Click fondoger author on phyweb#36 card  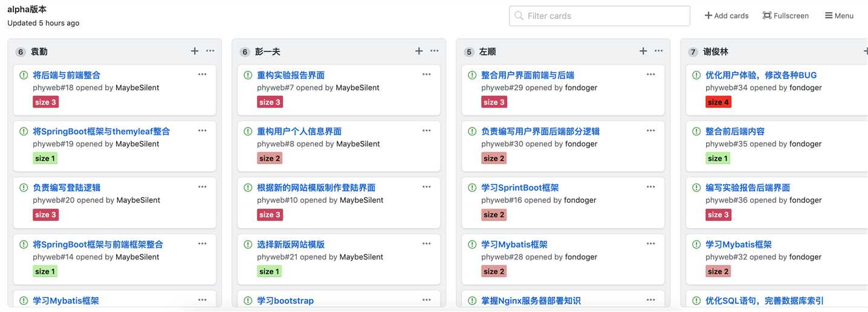(x=805, y=200)
